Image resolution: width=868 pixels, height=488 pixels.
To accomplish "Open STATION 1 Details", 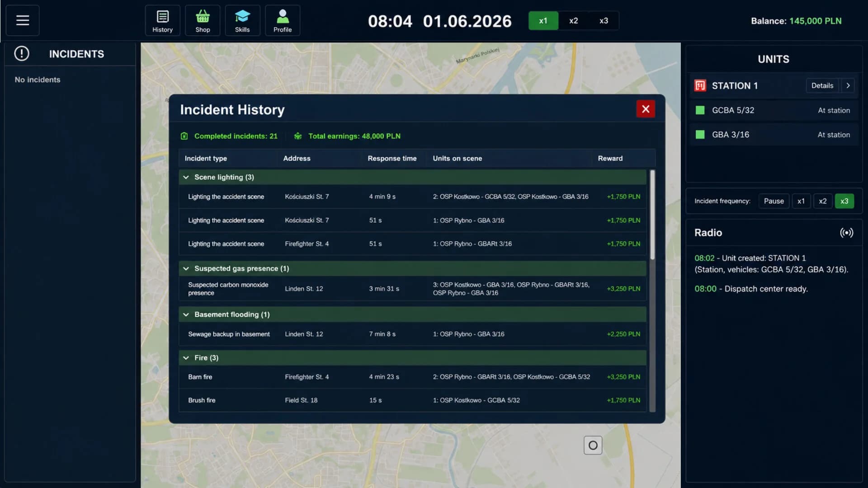I will pos(822,85).
